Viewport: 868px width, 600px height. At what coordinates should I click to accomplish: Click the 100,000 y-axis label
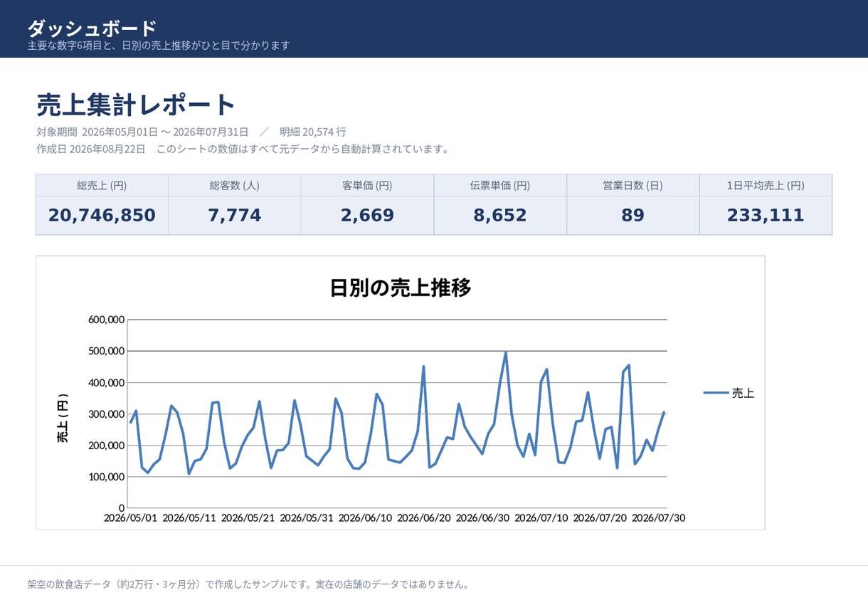point(107,477)
